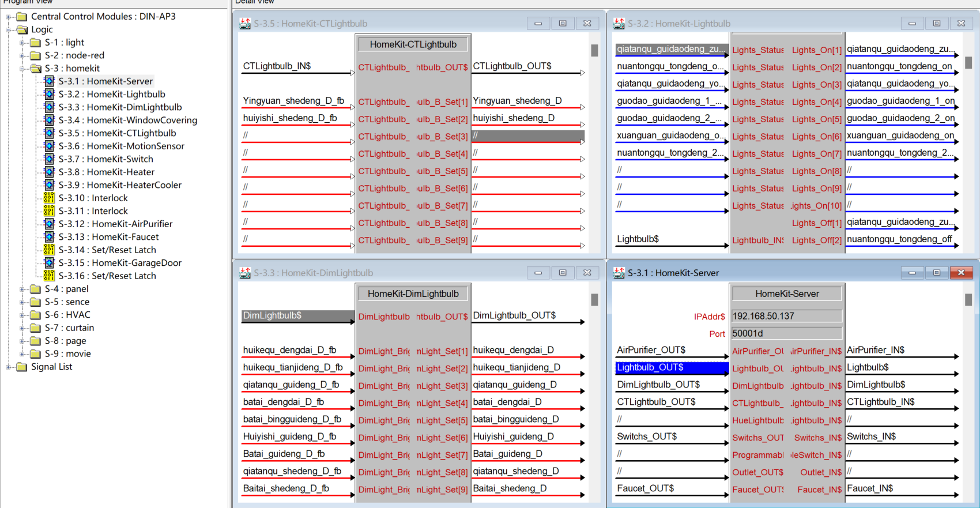The width and height of the screenshot is (980, 508).
Task: Select Yingyuan_shedeng_D_fb input signal
Action: point(293,101)
